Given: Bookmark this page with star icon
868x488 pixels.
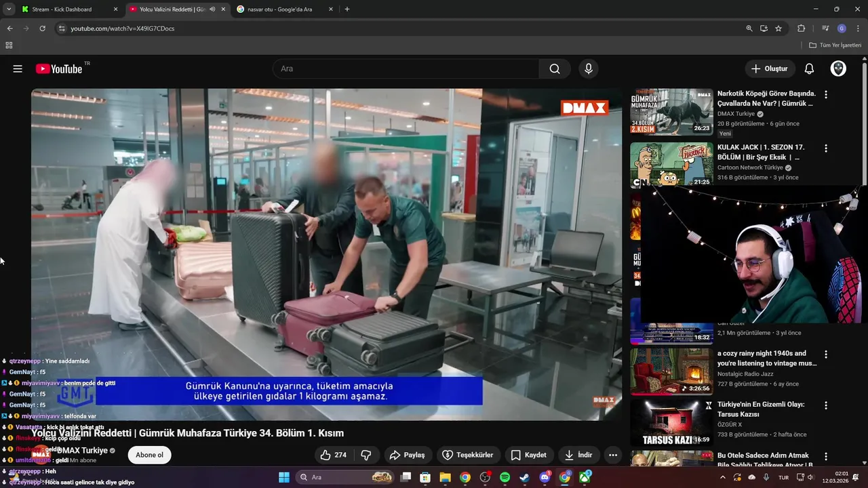Looking at the screenshot, I should click(778, 28).
